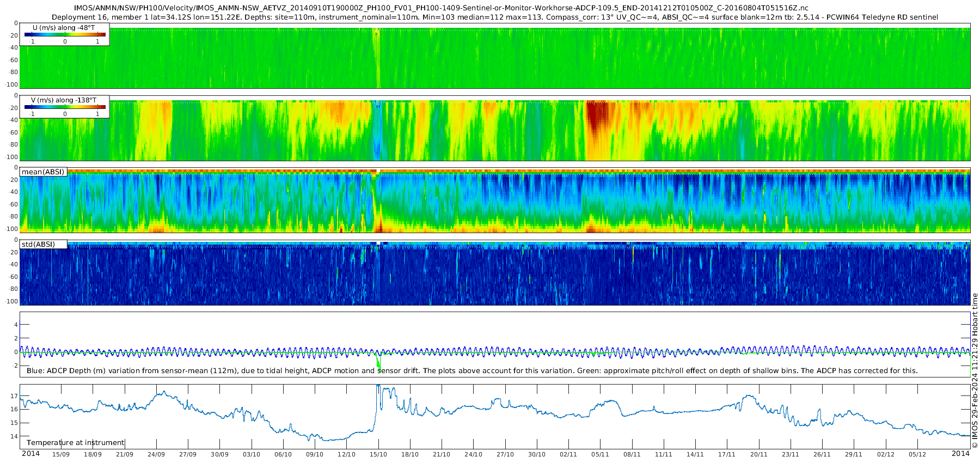980x463 pixels.
Task: Click the 'mean(ABSI)' panel label
Action: click(43, 172)
